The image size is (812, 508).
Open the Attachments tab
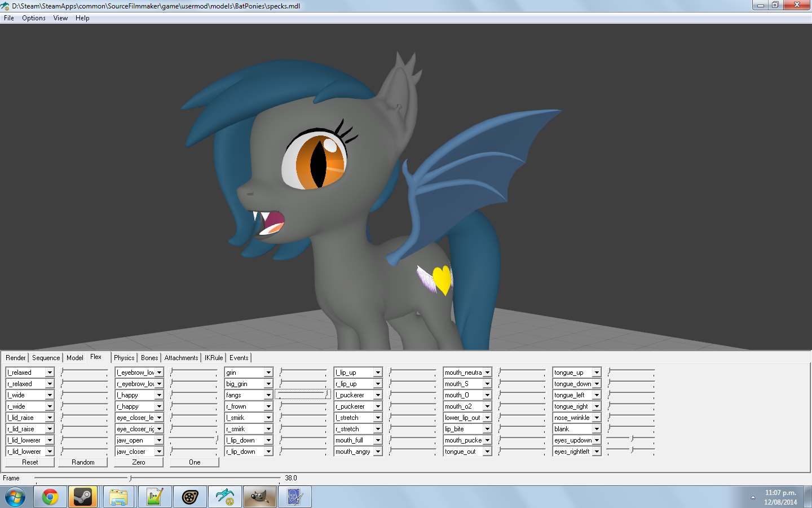[x=181, y=358]
